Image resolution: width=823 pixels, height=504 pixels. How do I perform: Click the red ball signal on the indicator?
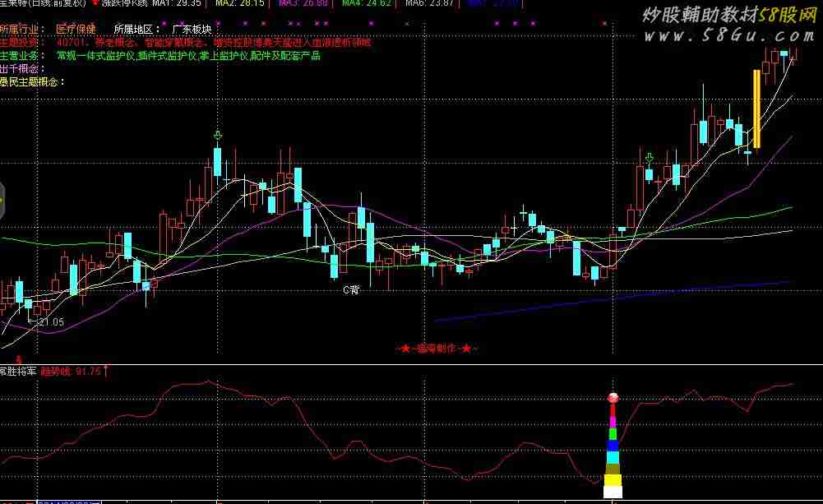(x=613, y=398)
